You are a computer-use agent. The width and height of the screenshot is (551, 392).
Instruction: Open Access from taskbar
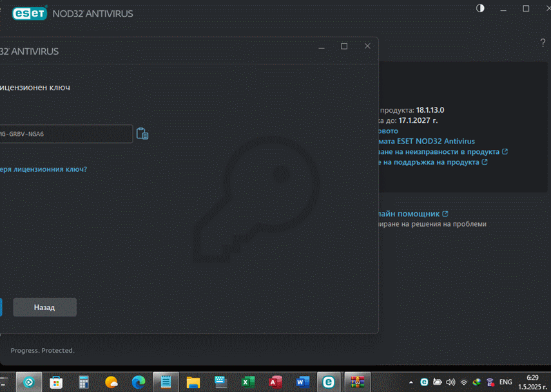276,382
